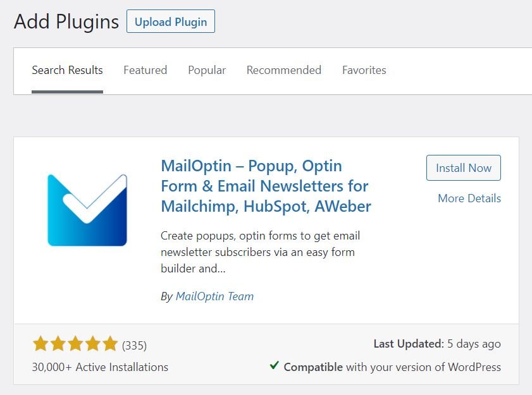Click the second rating star
The height and width of the screenshot is (395, 532).
(x=58, y=343)
